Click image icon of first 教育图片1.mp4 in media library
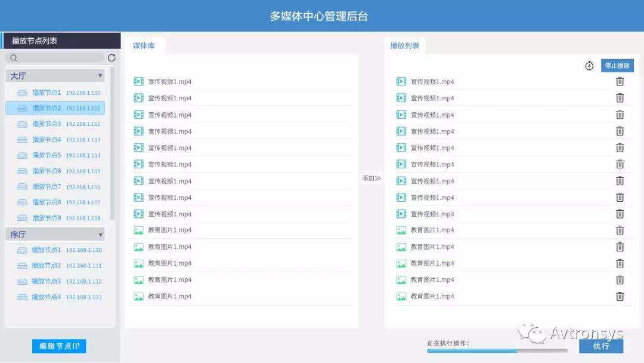This screenshot has width=644, height=363. (138, 230)
